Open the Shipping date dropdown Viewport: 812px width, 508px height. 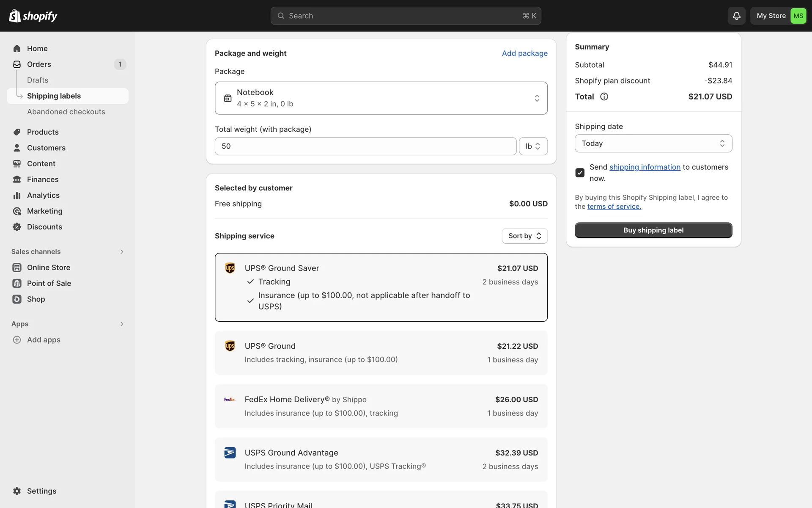(x=653, y=144)
